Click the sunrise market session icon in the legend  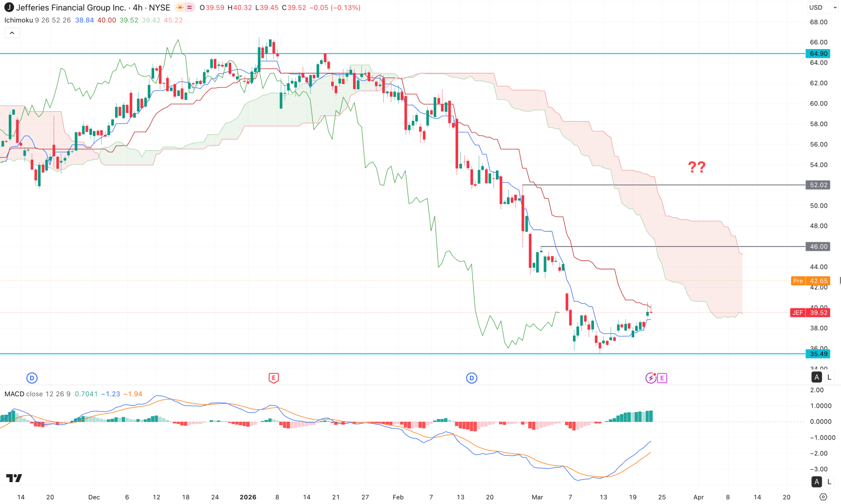tap(180, 7)
